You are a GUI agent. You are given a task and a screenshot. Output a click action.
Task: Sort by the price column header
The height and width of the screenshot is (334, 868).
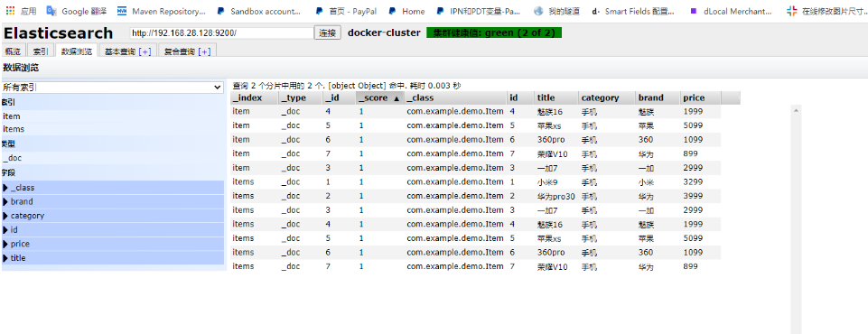[700, 97]
